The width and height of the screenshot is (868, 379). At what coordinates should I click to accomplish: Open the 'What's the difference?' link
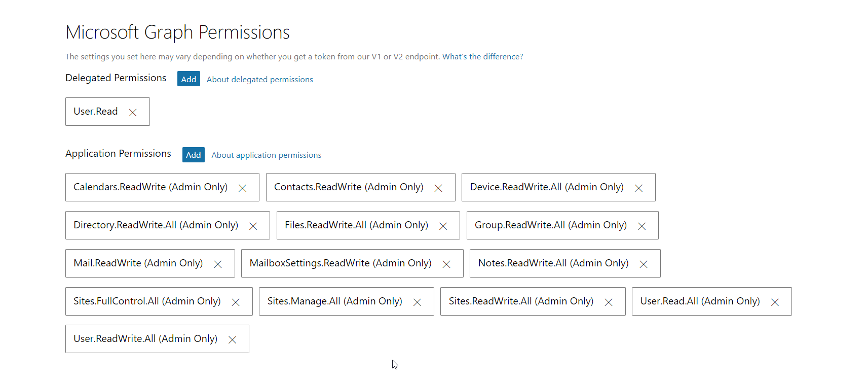point(482,57)
